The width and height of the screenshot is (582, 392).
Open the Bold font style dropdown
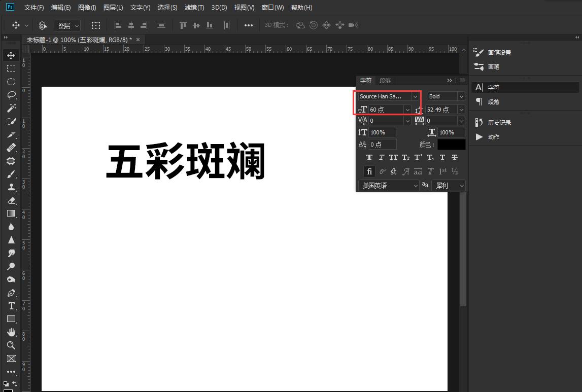461,96
